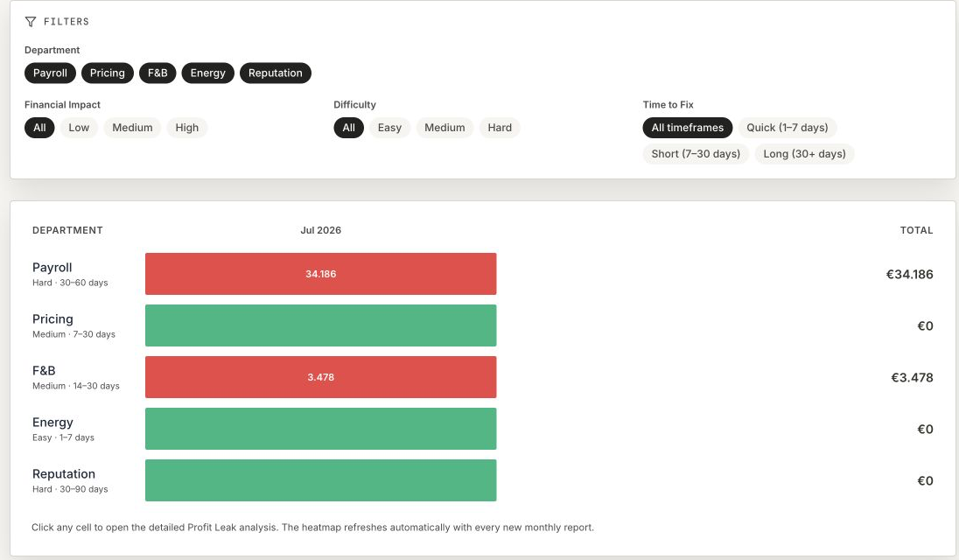Click the Financial Impact label
Image resolution: width=959 pixels, height=560 pixels.
pyautogui.click(x=62, y=104)
